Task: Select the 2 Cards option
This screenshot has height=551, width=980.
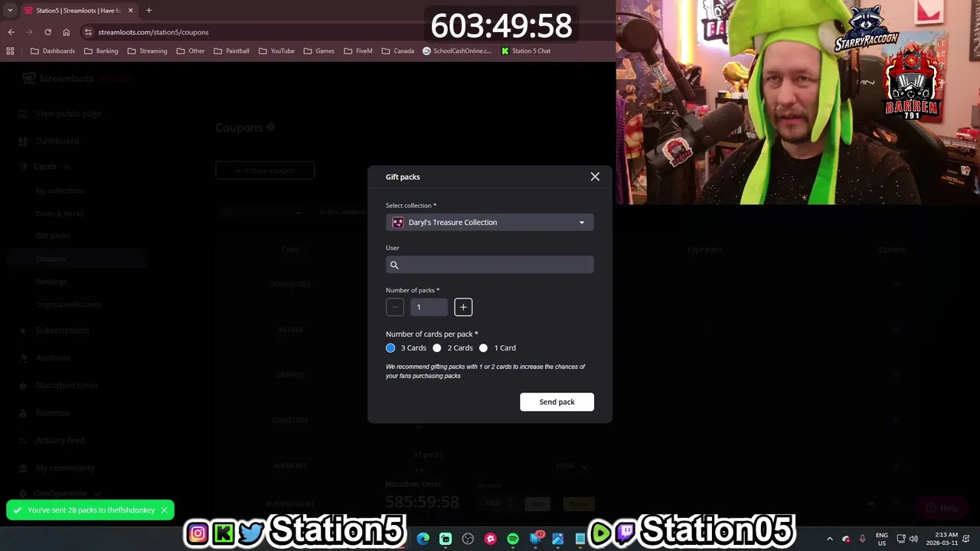Action: click(x=437, y=348)
